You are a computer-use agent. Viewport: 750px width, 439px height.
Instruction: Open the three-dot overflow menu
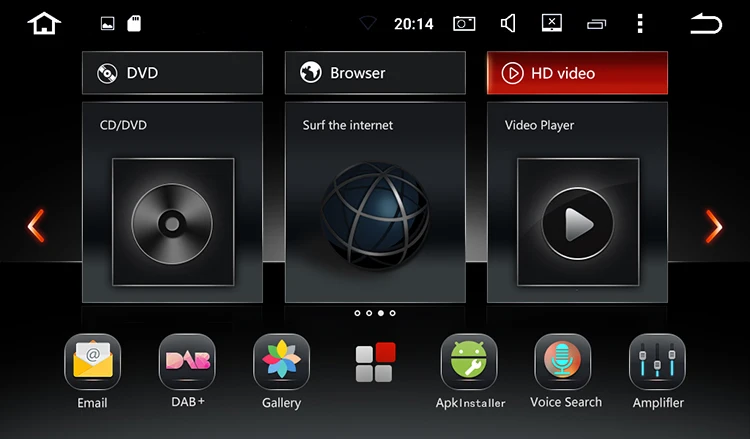click(x=640, y=23)
